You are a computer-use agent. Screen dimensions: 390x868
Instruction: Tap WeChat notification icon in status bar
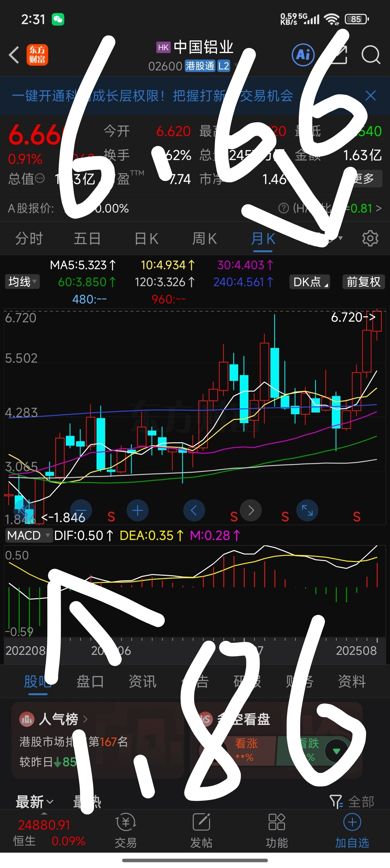click(58, 19)
